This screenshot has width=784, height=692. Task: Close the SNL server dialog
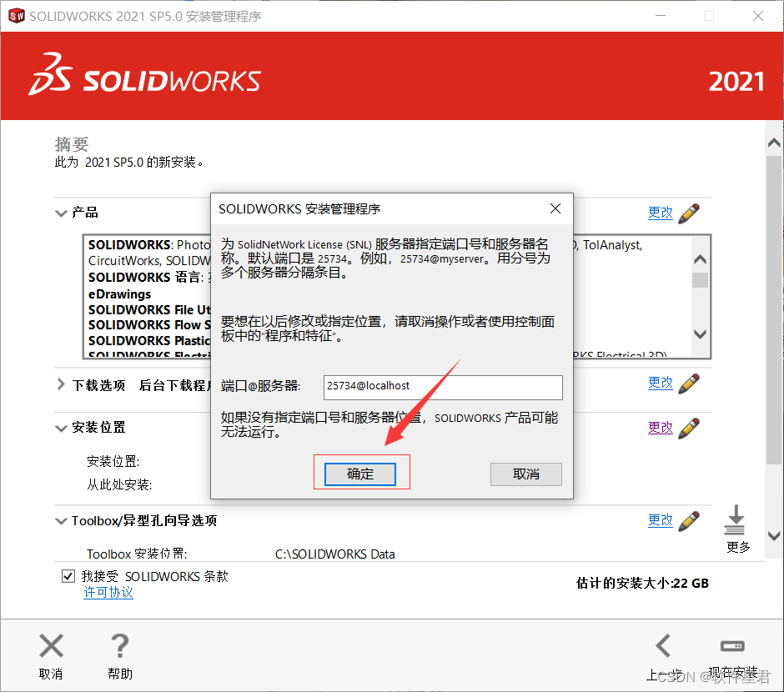(x=555, y=208)
